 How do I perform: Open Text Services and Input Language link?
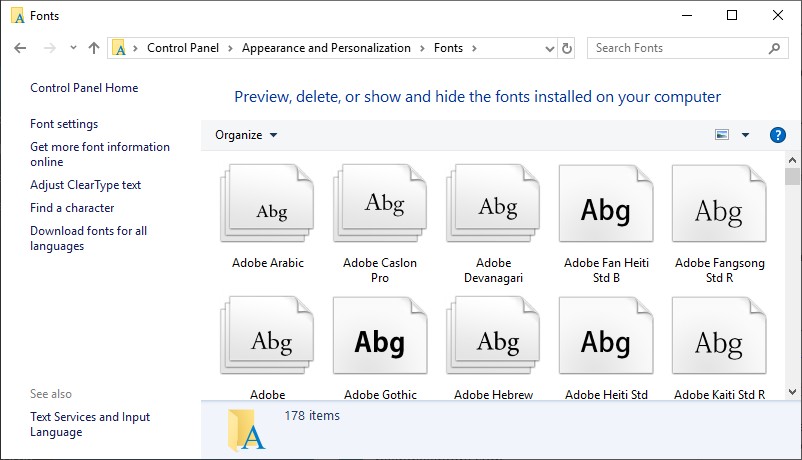[90, 424]
